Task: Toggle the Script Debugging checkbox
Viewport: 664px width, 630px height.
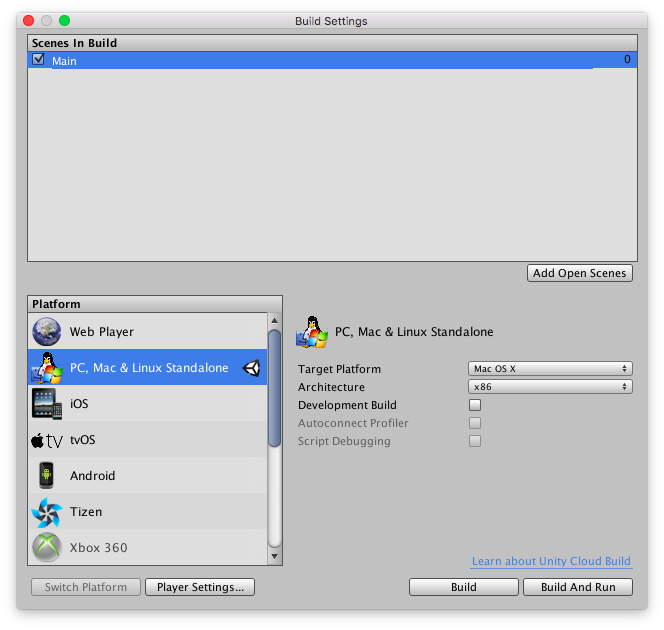Action: (x=475, y=441)
